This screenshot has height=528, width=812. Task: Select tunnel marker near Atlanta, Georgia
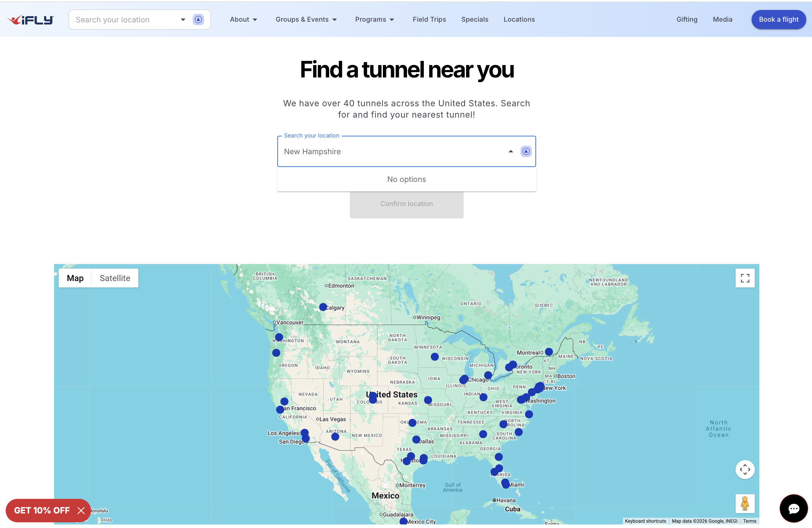483,434
